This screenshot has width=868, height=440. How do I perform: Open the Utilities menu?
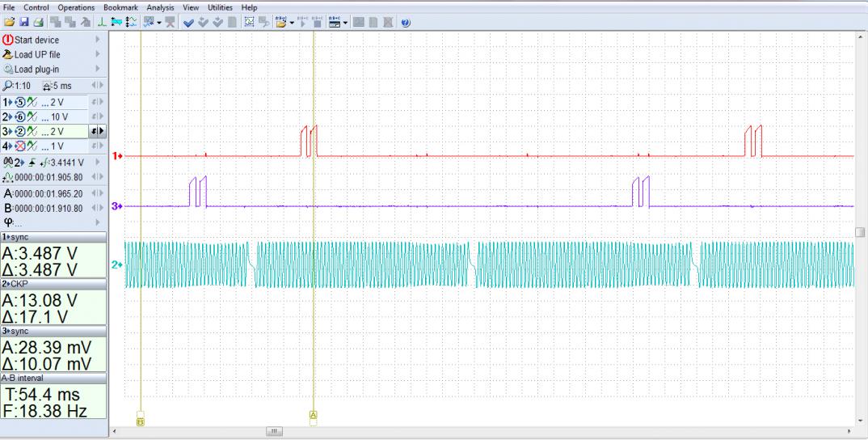click(x=220, y=7)
